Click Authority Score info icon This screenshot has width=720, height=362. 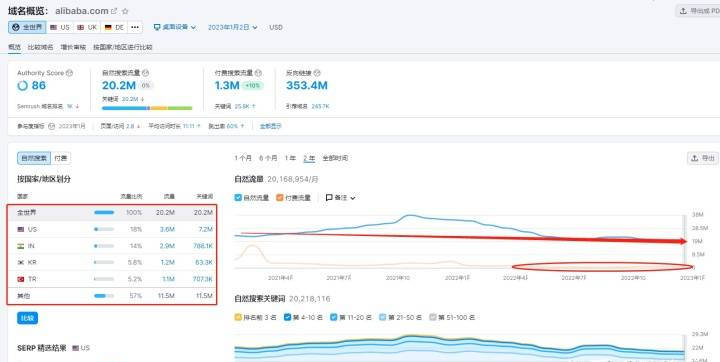69,73
